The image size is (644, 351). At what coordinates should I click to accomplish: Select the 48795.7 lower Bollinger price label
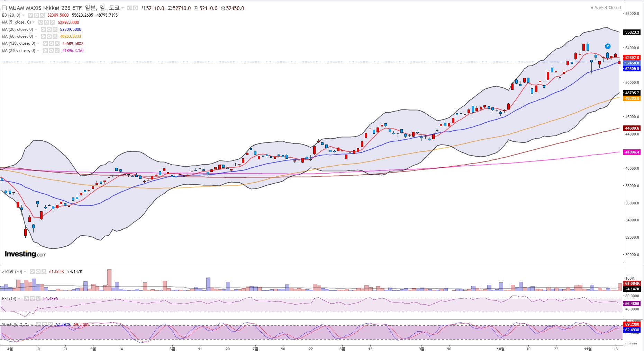[632, 93]
